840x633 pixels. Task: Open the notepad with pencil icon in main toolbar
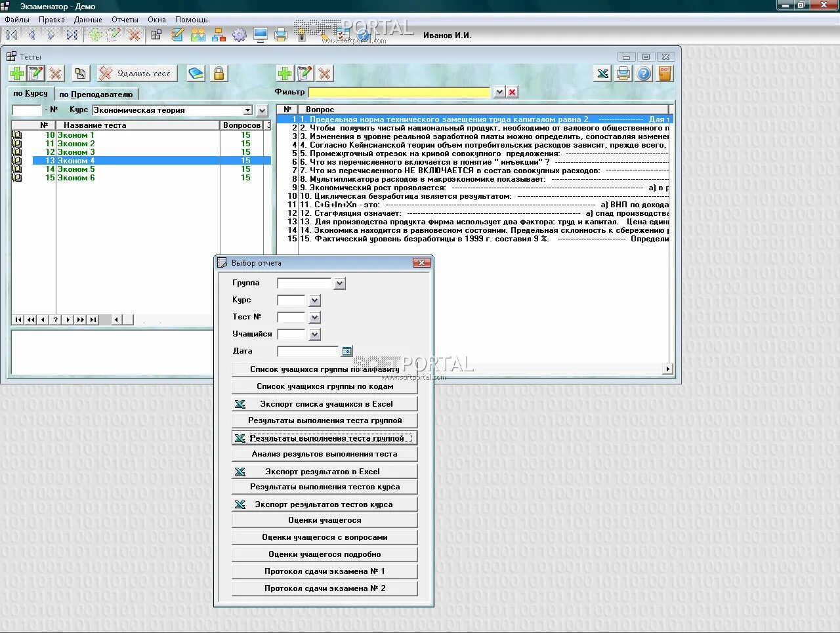(177, 35)
